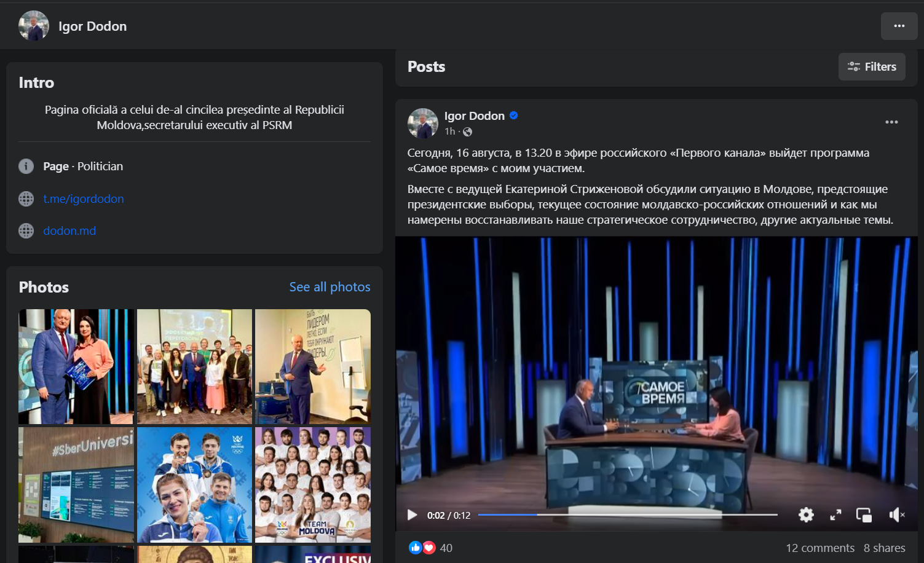Open the partially visible EXCLUSIV photo
The image size is (924, 563).
click(313, 554)
